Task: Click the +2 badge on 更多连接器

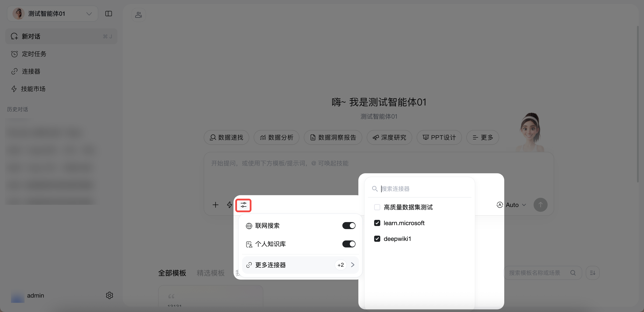Action: pos(340,265)
